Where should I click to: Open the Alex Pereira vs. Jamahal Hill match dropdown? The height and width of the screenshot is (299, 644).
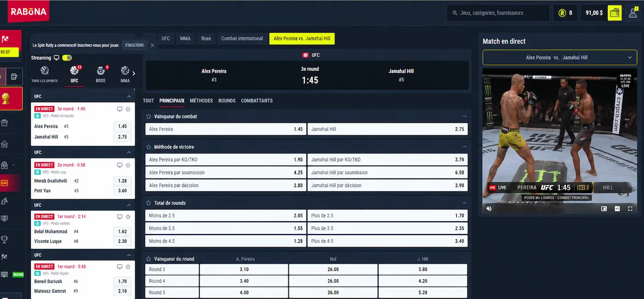[559, 57]
